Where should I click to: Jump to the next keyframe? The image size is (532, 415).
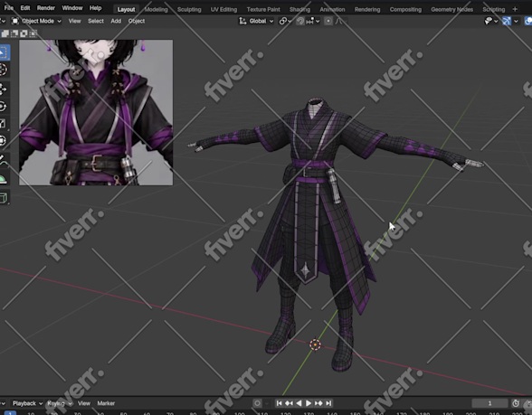pyautogui.click(x=318, y=403)
